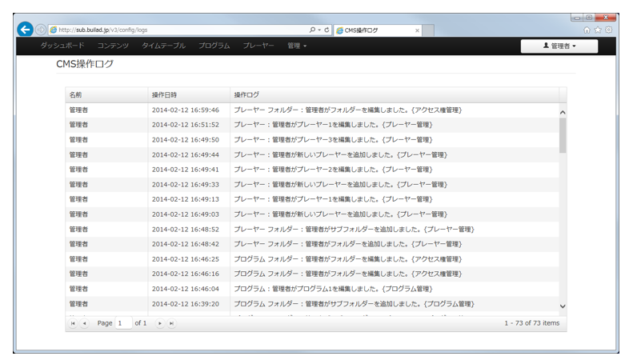Screen dimensions: 633x364
Task: Click the scroll up arrow of log table
Action: tap(563, 113)
